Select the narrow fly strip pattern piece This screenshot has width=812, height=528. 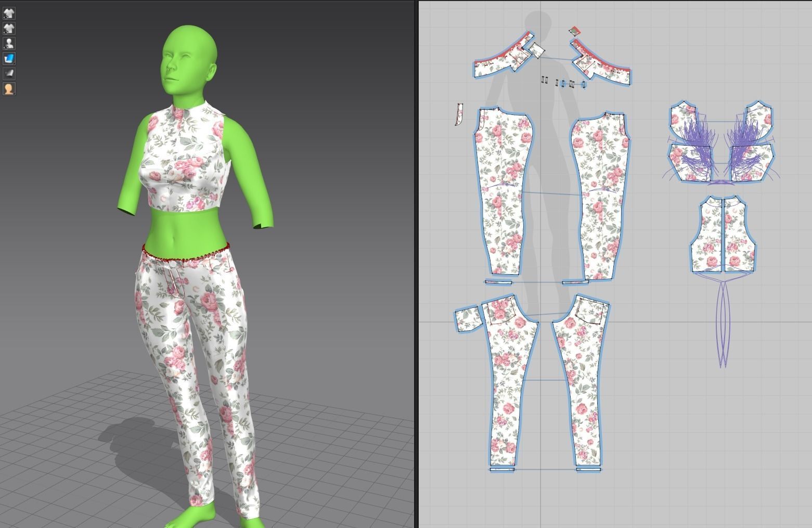tap(459, 114)
